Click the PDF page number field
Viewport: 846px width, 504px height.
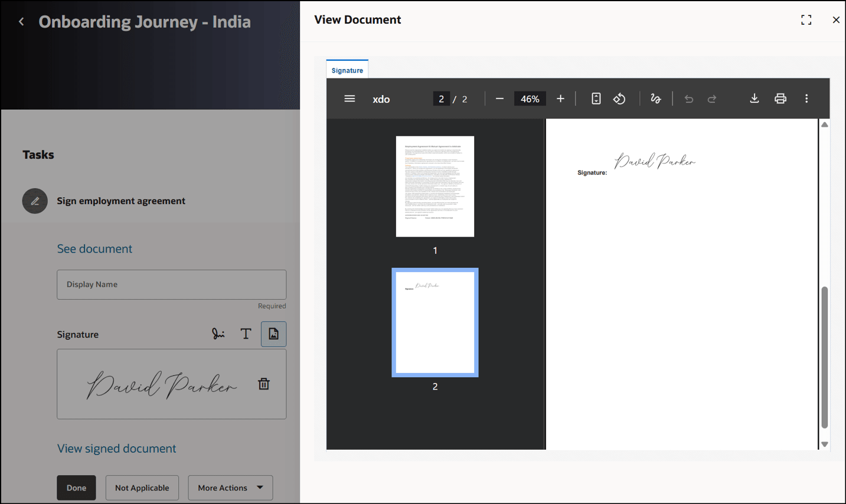441,99
